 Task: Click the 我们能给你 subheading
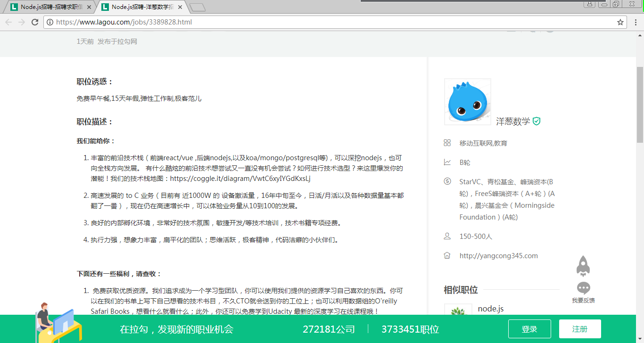96,141
